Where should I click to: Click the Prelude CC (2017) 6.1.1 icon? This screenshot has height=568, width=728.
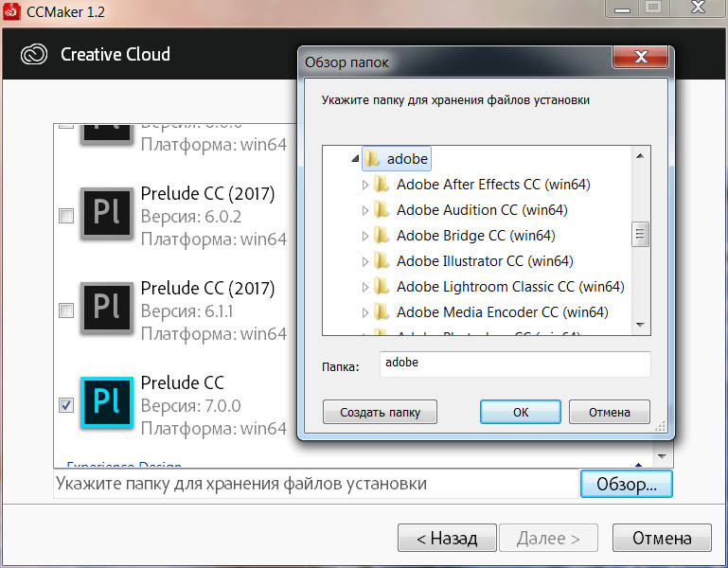[107, 311]
